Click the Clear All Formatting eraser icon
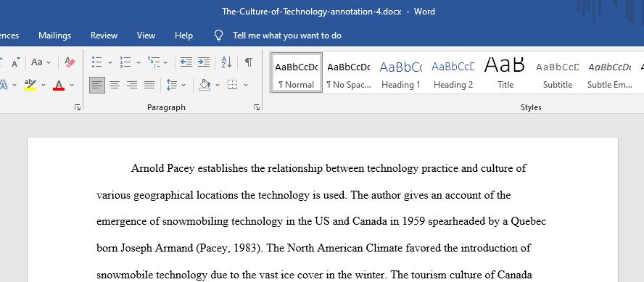The height and width of the screenshot is (282, 644). tap(70, 62)
